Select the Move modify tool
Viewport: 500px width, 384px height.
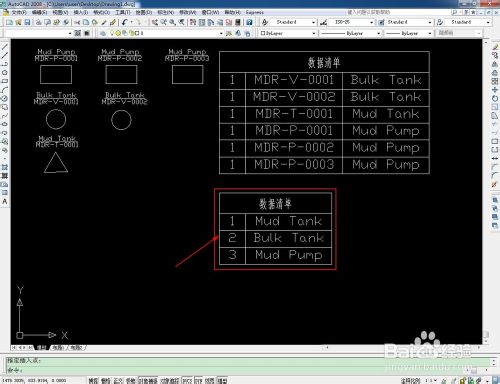(495, 90)
